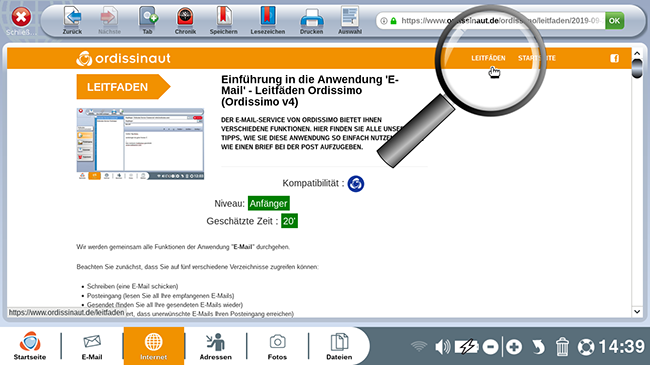Open Dateien files in dock
The image size is (650, 365).
[339, 346]
